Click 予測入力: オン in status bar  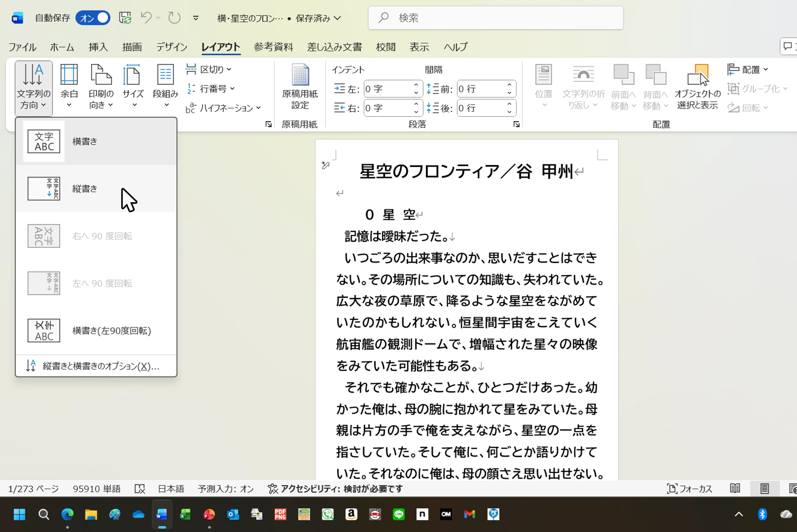click(226, 489)
